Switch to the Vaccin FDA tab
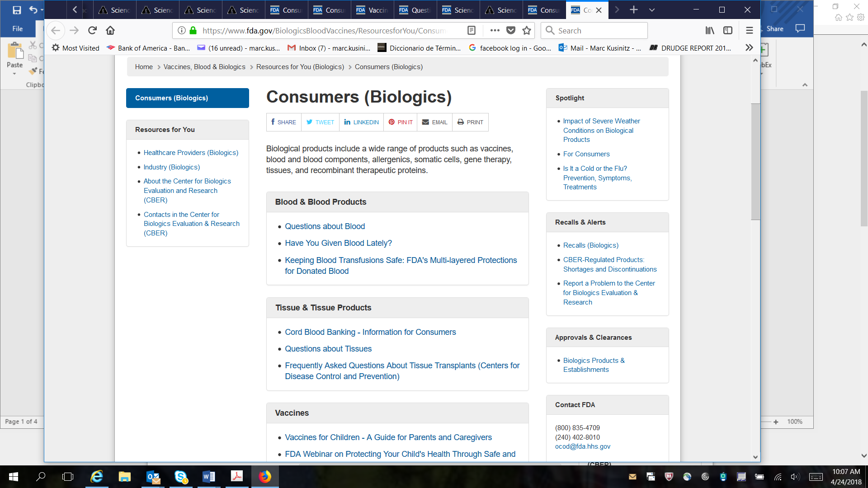 (372, 10)
